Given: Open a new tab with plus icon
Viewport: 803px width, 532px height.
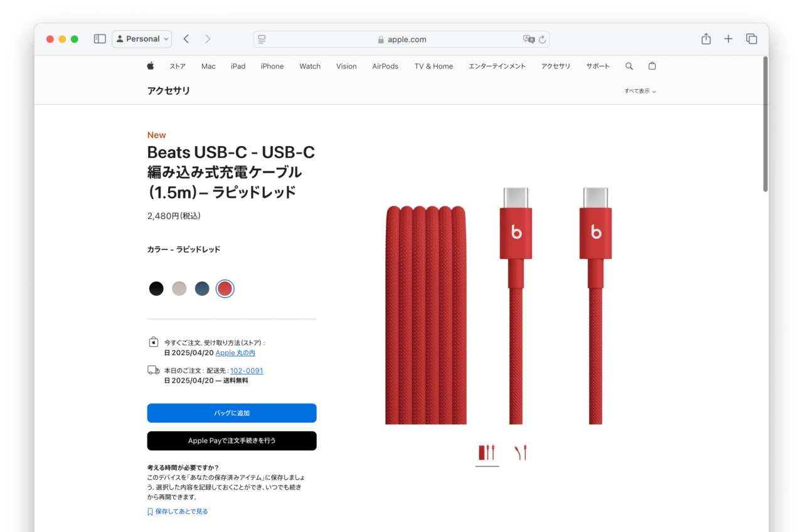Looking at the screenshot, I should click(x=728, y=39).
